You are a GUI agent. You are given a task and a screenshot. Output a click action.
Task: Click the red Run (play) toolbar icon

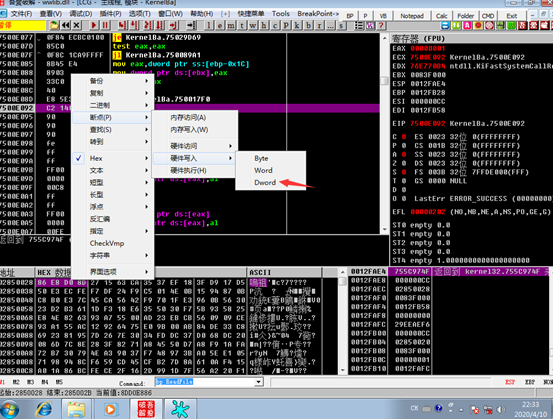(x=94, y=25)
